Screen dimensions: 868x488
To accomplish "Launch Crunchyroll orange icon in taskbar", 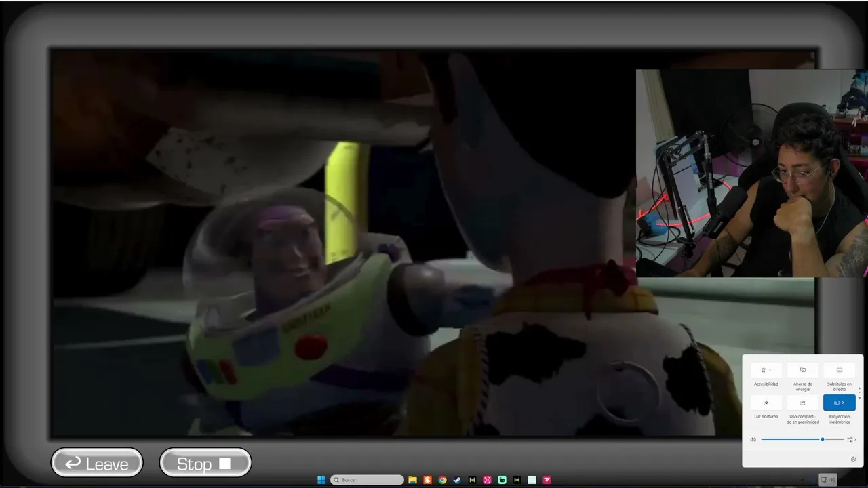I will (427, 480).
